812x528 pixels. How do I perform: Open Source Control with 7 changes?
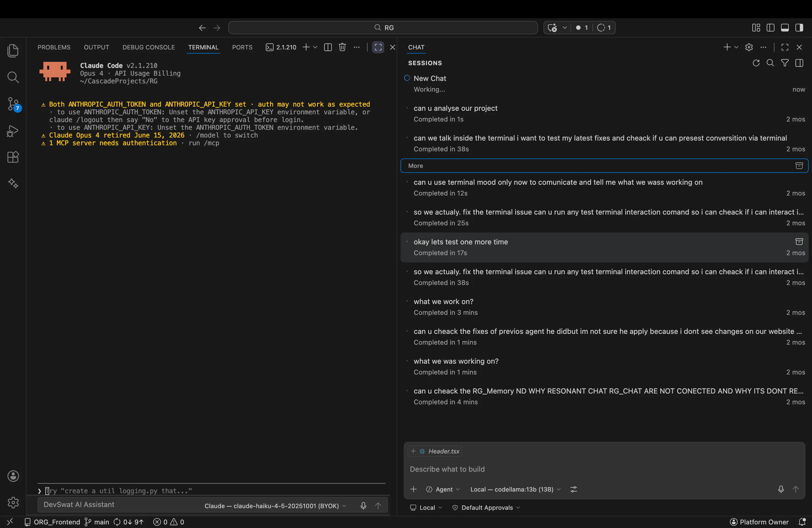pos(13,104)
